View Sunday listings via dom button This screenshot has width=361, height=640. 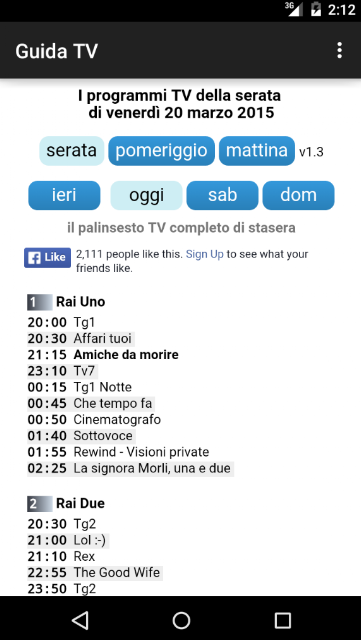[299, 195]
